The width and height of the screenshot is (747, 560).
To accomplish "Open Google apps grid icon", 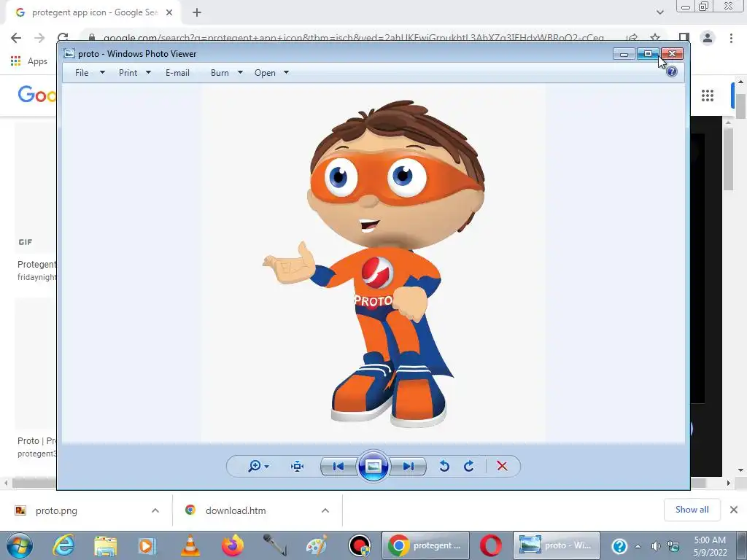I will tap(708, 96).
